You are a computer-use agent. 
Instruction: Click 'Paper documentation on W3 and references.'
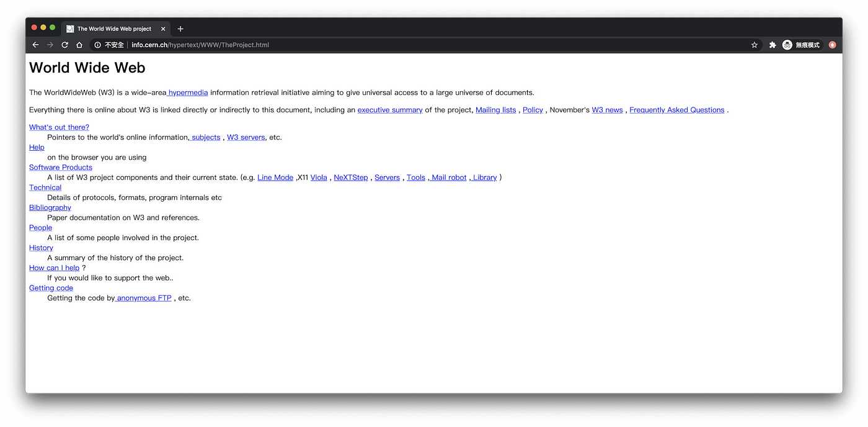[123, 217]
